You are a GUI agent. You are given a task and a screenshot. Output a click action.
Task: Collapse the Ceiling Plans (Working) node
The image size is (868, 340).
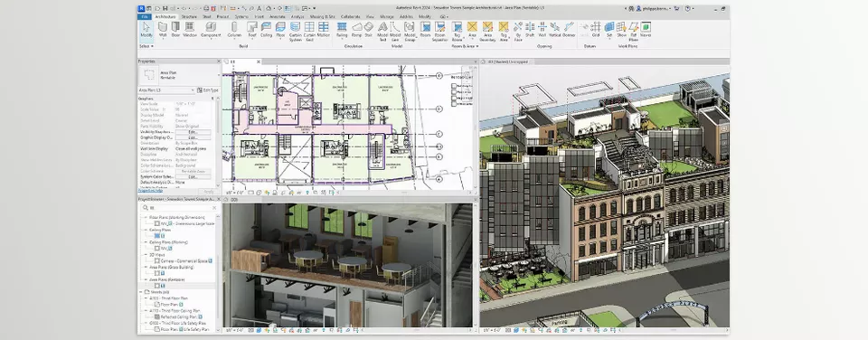(x=146, y=242)
